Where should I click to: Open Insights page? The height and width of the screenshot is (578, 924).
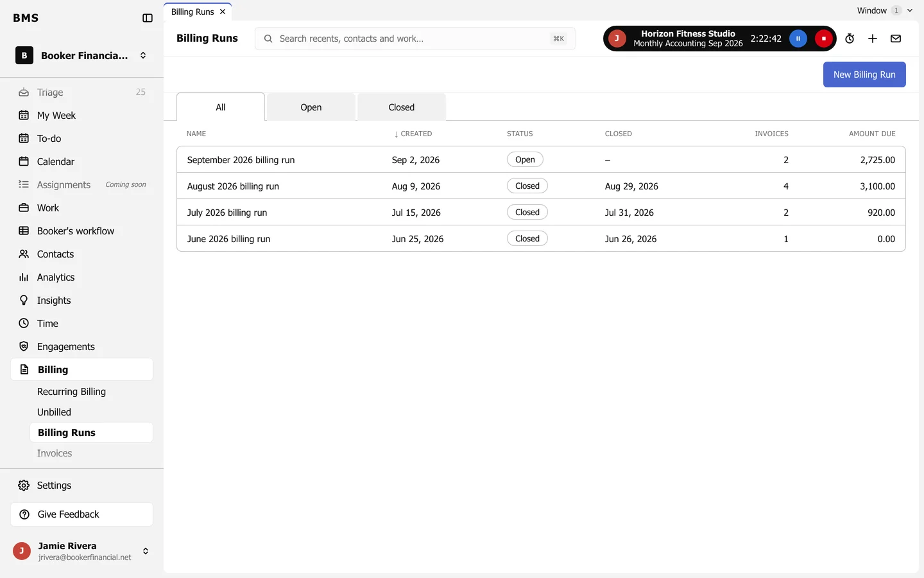coord(81,301)
